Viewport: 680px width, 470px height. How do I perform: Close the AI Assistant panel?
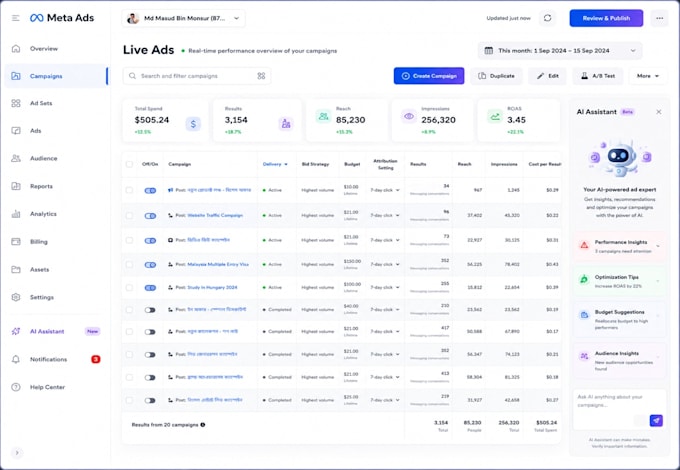tap(659, 112)
